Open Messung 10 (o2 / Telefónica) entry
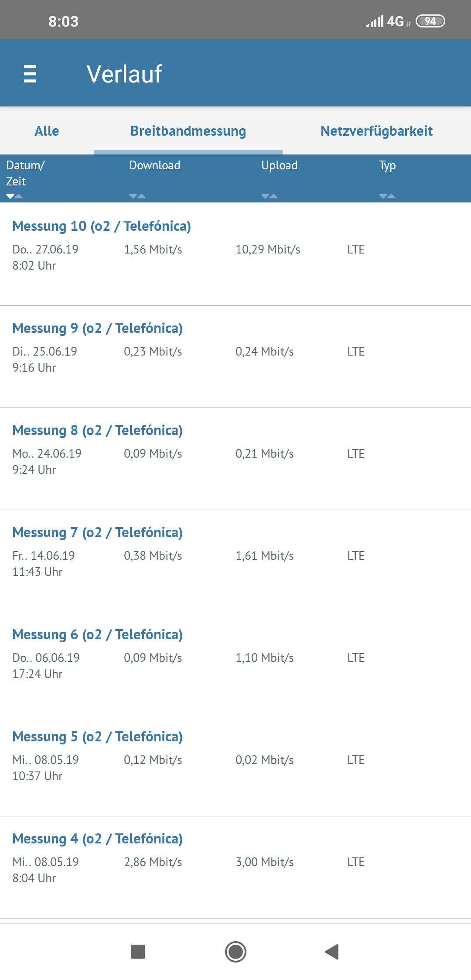 [102, 226]
